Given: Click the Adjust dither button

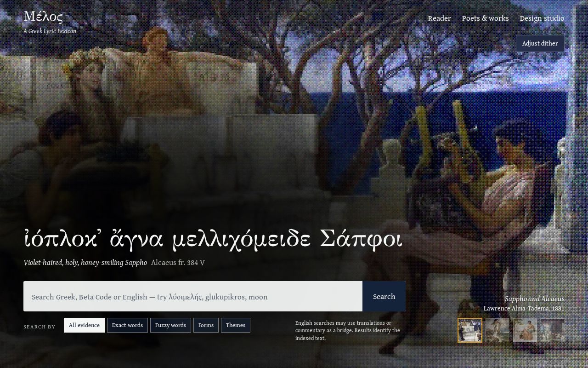Looking at the screenshot, I should (x=540, y=43).
